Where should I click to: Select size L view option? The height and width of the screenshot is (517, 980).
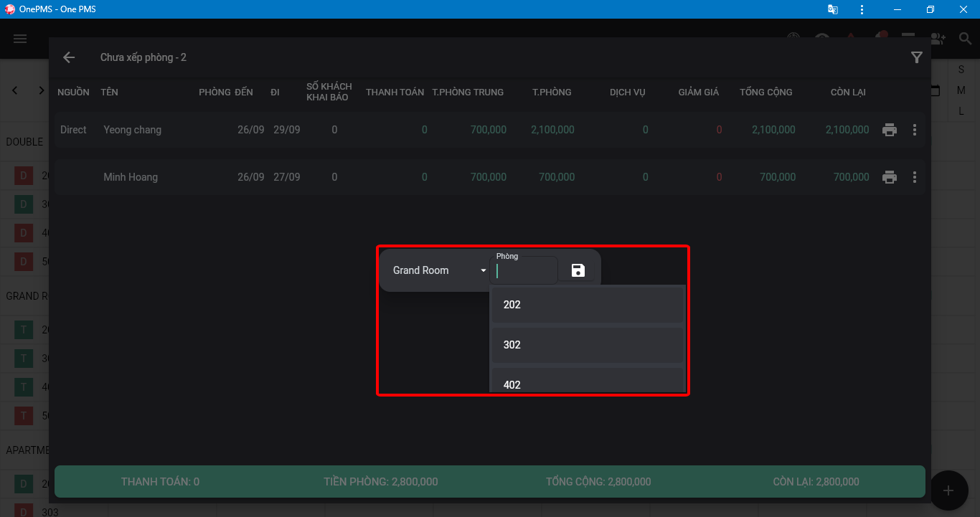[x=961, y=111]
